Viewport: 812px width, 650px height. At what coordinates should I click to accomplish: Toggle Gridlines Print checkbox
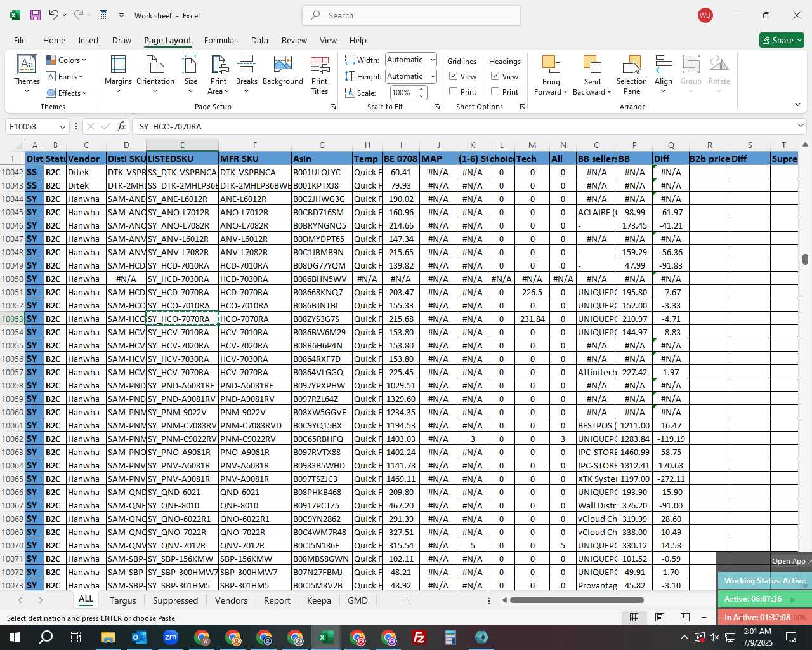[454, 91]
